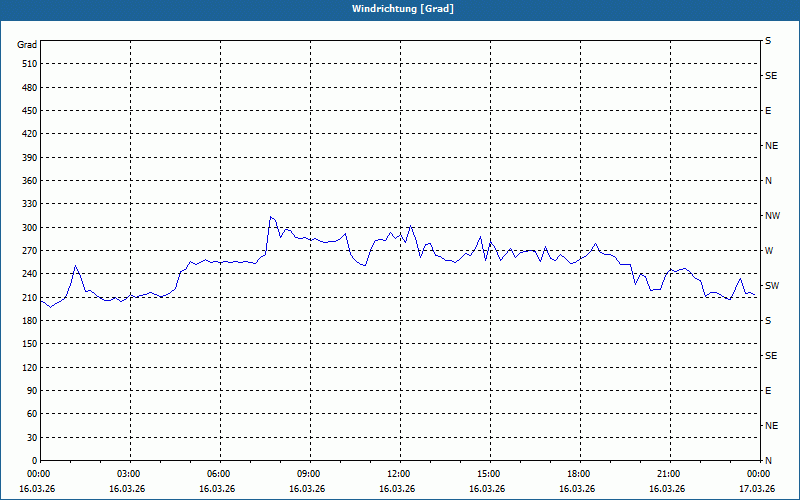Click the N compass label level with 360

point(768,181)
